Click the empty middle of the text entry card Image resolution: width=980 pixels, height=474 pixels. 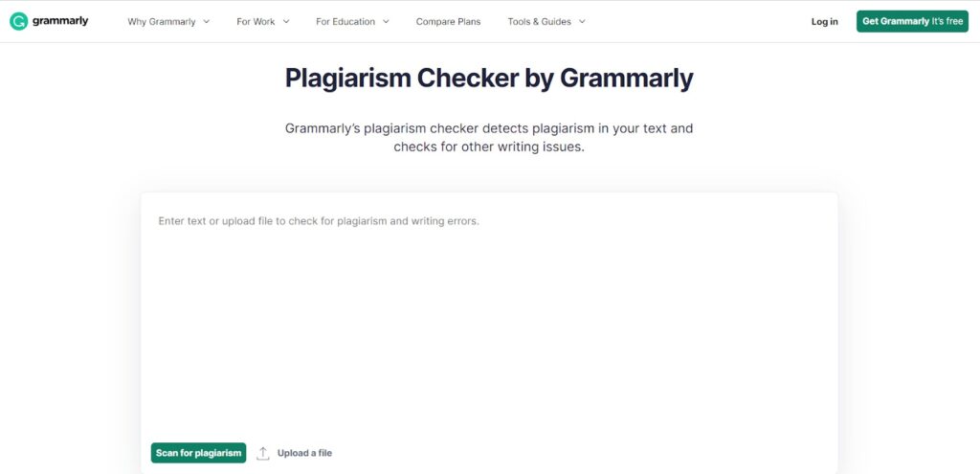[x=489, y=331]
